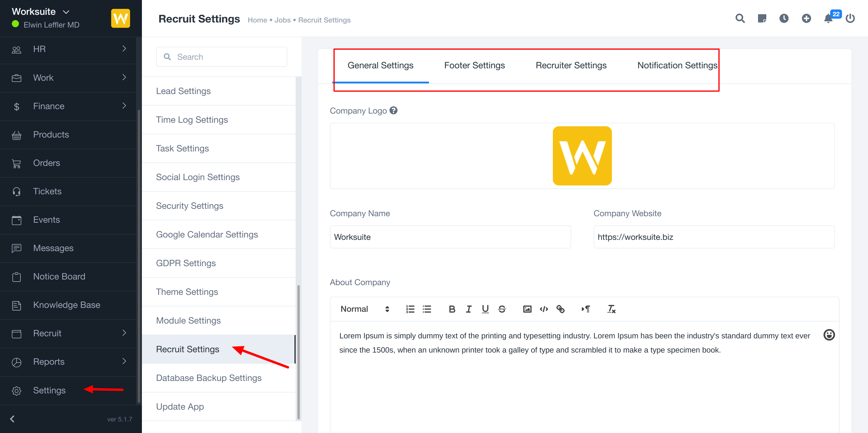868x433 pixels.
Task: Click the power logout icon
Action: click(850, 18)
